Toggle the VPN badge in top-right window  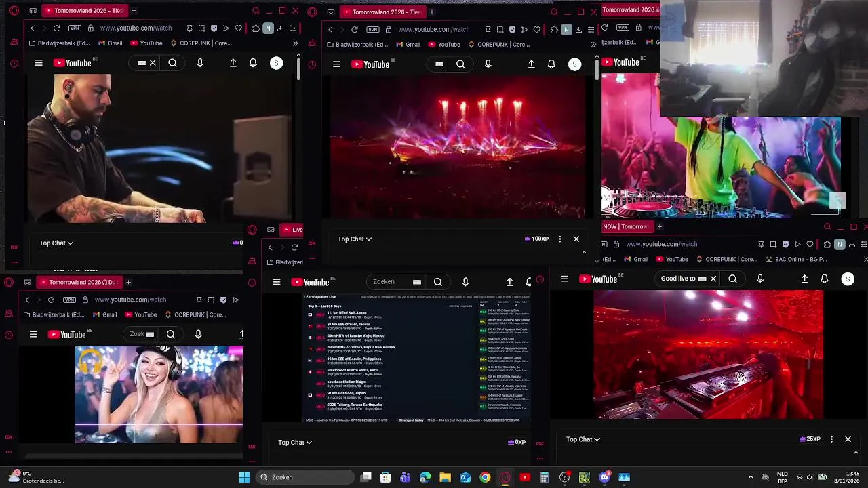pos(621,28)
